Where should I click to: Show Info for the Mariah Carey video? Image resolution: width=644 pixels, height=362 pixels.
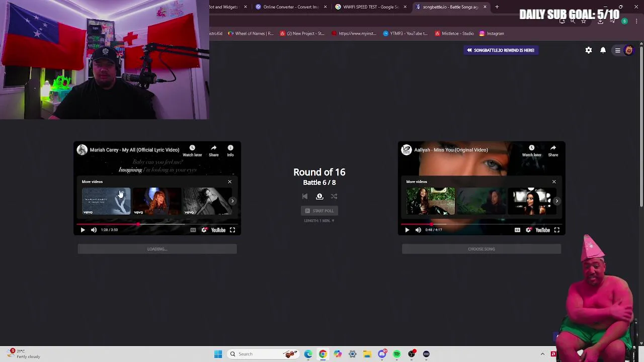tap(230, 151)
